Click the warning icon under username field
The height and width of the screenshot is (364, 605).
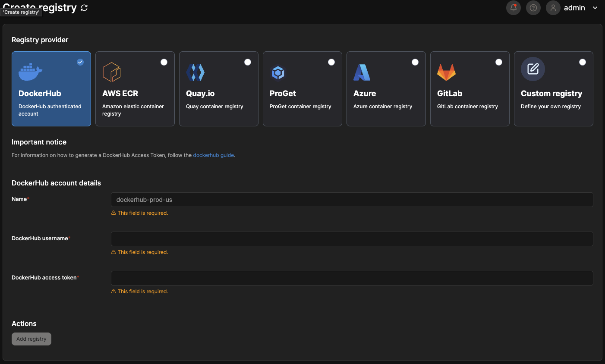pyautogui.click(x=113, y=252)
